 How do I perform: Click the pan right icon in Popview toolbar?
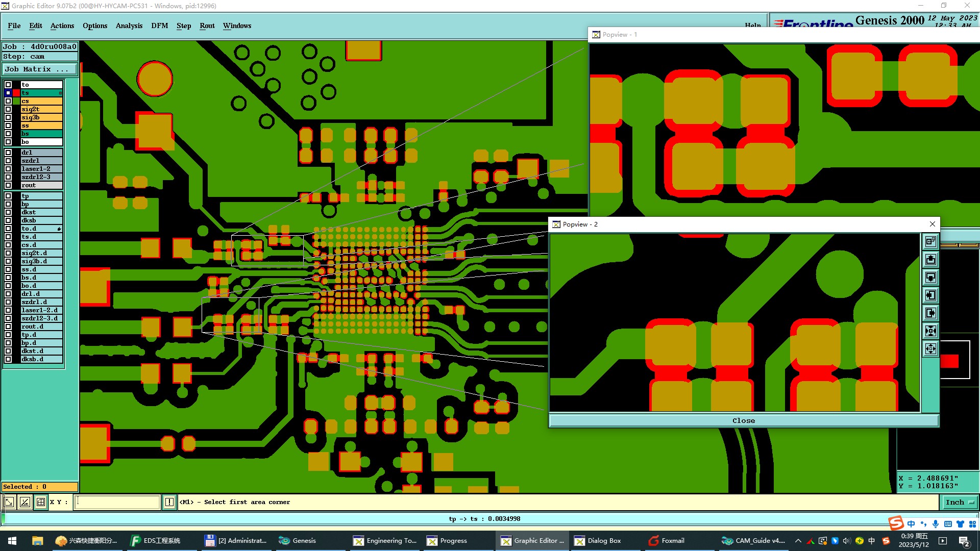(x=930, y=313)
